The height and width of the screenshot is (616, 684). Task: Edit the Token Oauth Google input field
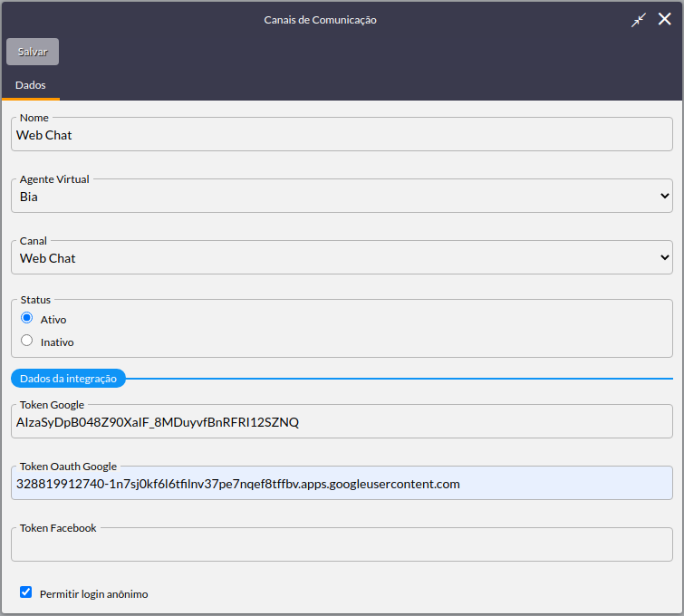tap(342, 483)
